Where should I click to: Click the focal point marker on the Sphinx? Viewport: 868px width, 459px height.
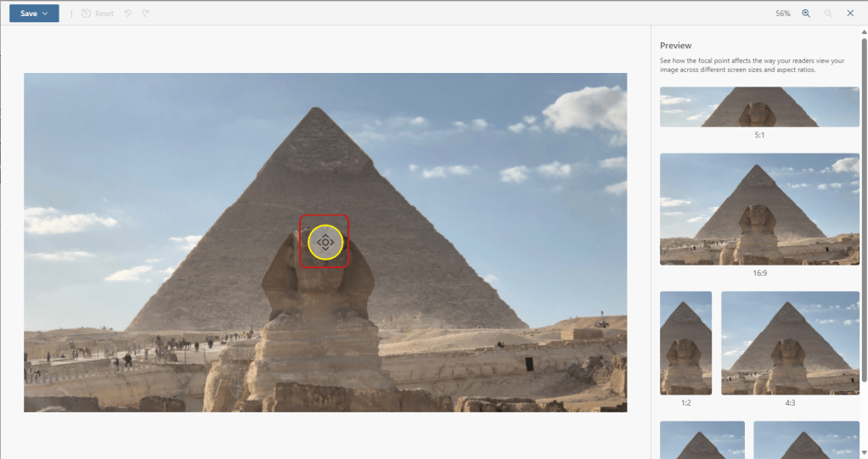pos(325,242)
